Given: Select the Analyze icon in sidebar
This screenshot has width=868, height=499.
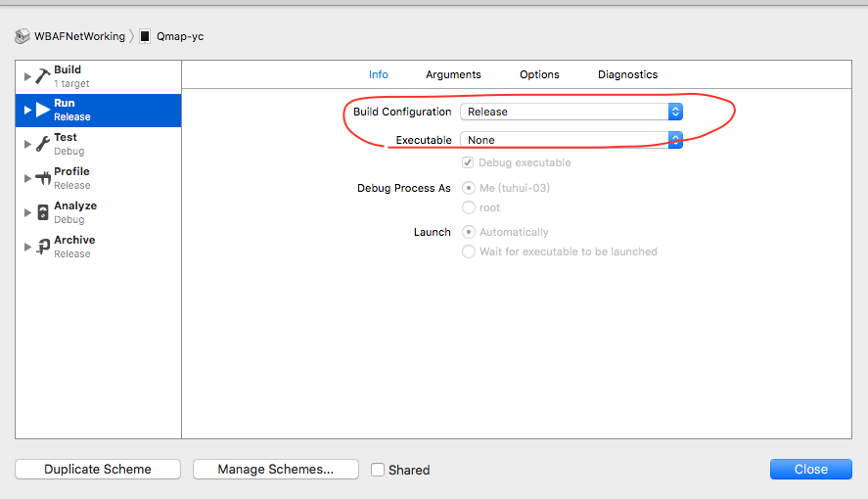Looking at the screenshot, I should click(x=43, y=212).
